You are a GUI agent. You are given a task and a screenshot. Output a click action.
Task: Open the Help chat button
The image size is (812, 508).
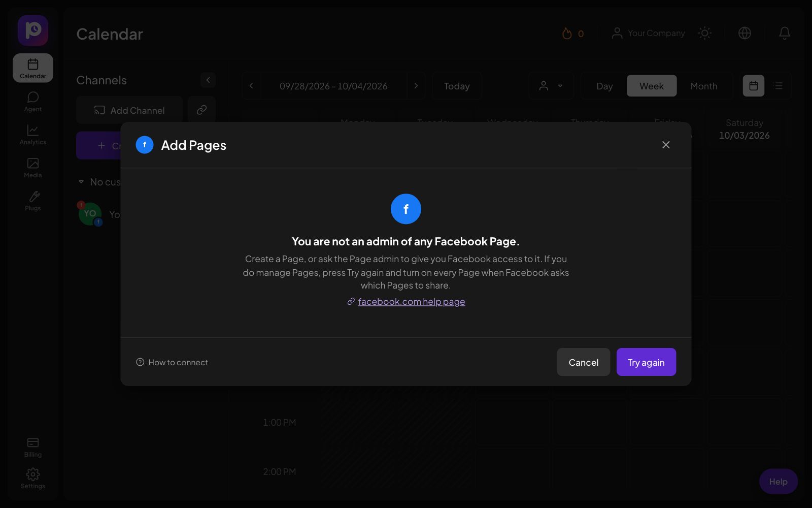tap(778, 481)
